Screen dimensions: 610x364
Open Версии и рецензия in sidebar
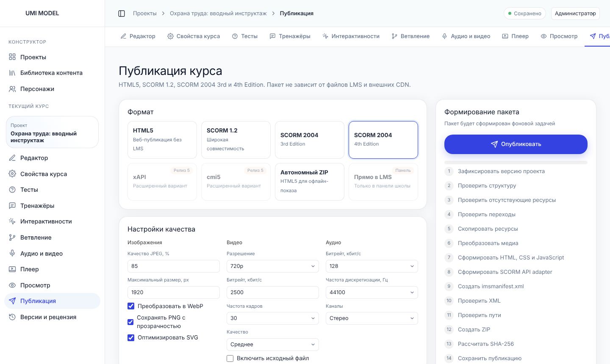click(x=52, y=317)
